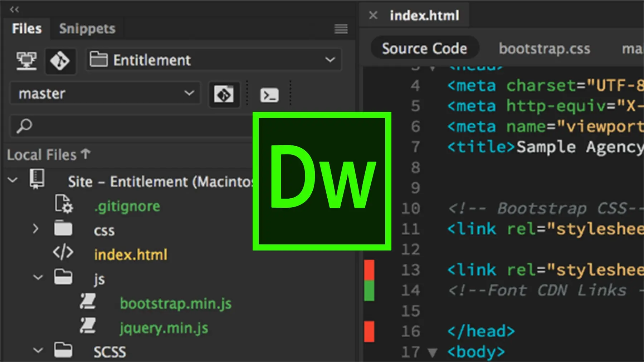Click the magnifier icon in the search bar
The image size is (644, 362).
pos(24,126)
